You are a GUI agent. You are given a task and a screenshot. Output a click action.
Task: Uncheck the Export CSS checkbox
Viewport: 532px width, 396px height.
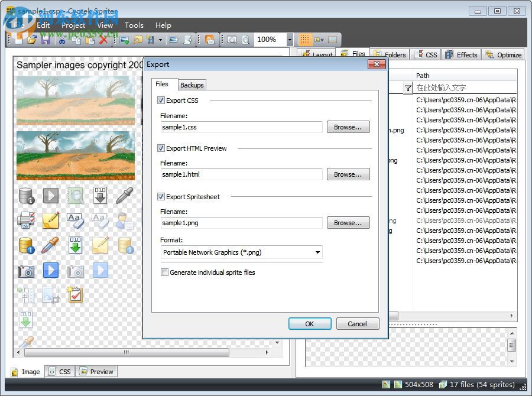click(161, 100)
